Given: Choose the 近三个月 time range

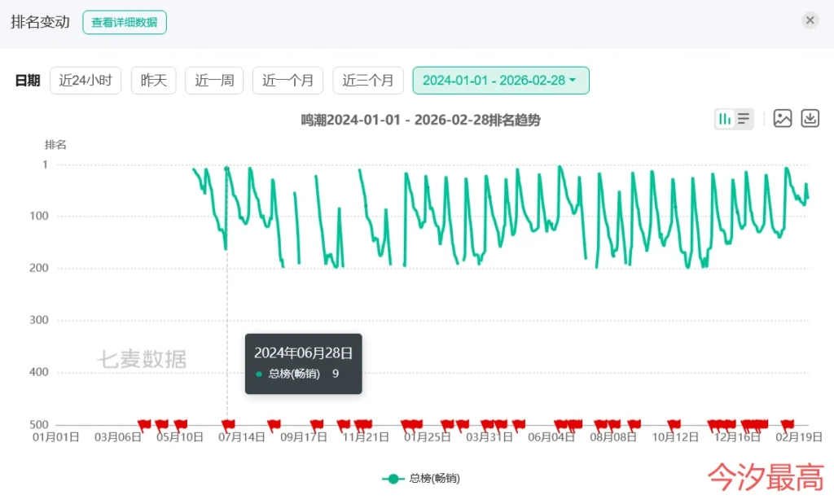Looking at the screenshot, I should click(x=367, y=81).
